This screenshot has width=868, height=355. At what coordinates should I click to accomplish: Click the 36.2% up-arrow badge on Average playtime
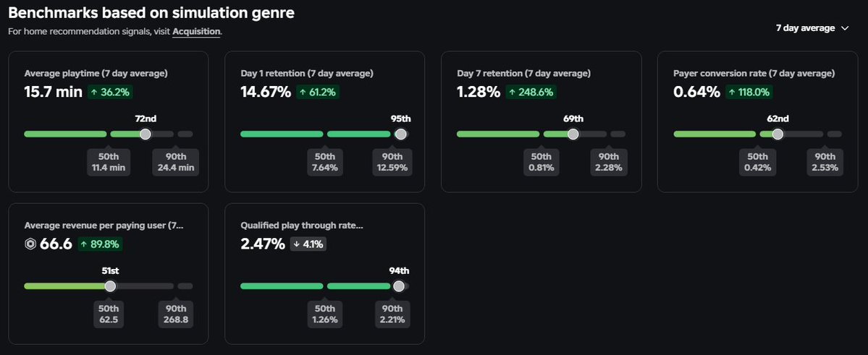tap(109, 92)
